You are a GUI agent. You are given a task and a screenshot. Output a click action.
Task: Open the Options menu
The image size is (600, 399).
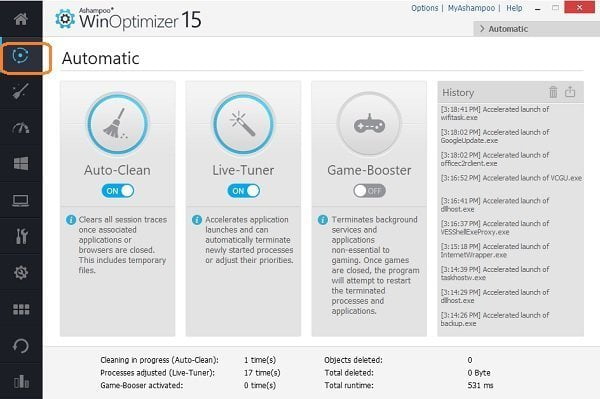pyautogui.click(x=424, y=8)
